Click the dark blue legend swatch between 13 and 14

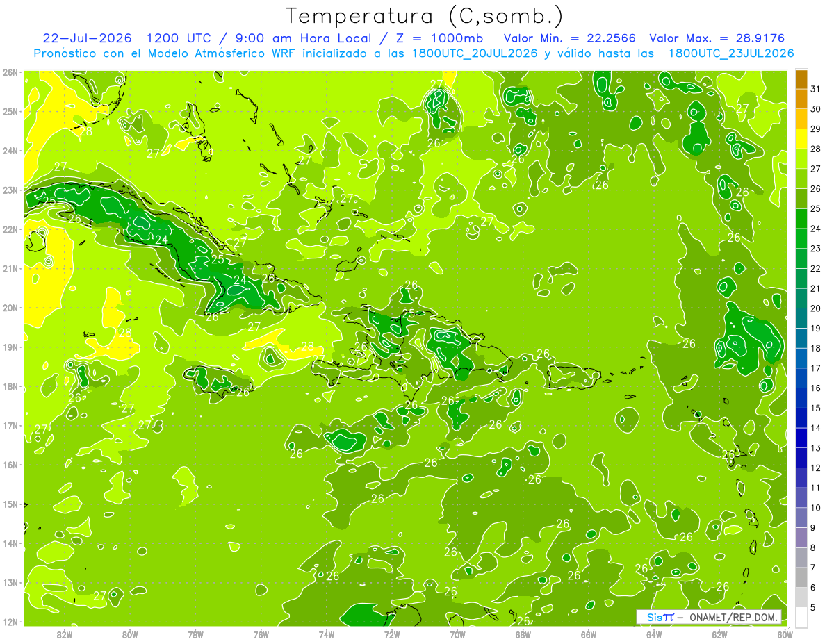point(801,438)
